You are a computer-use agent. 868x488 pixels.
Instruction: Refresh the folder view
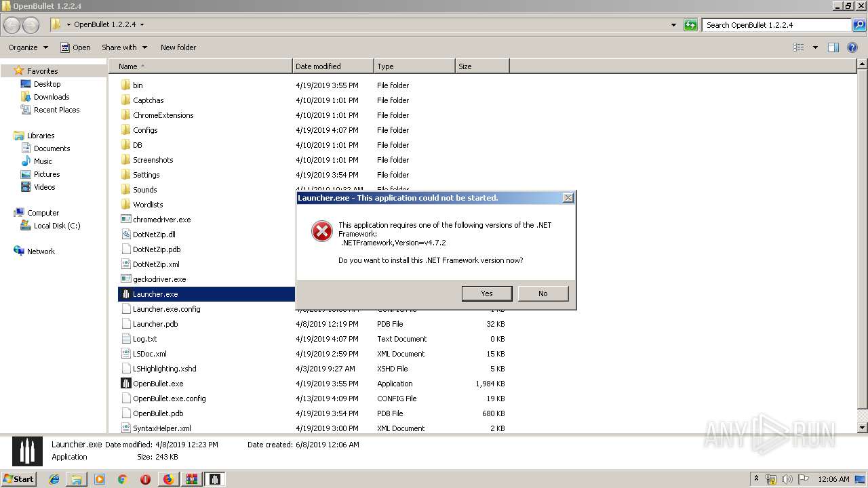click(690, 25)
